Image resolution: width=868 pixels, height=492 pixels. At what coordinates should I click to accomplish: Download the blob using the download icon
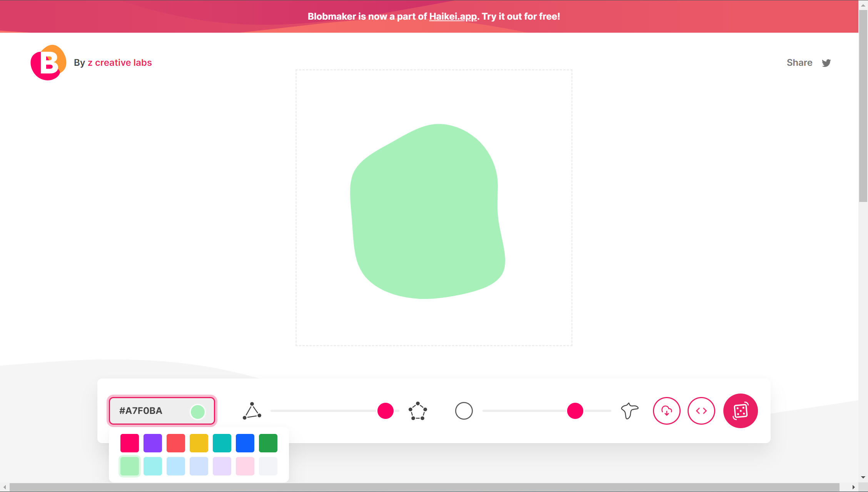pyautogui.click(x=667, y=410)
